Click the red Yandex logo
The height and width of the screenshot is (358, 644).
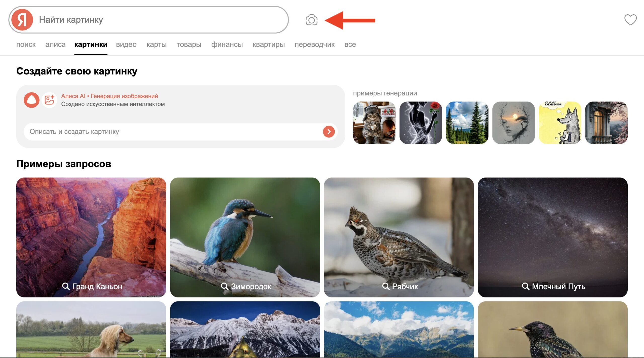[22, 20]
